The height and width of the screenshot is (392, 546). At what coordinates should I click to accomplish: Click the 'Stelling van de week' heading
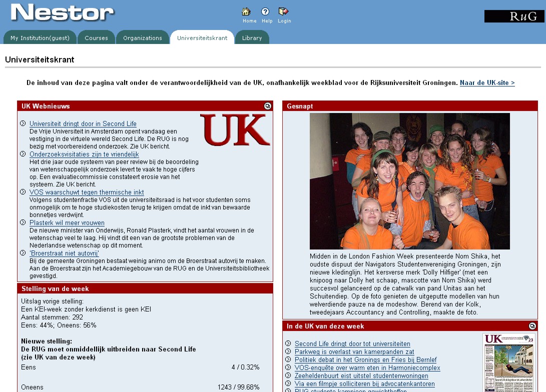pyautogui.click(x=55, y=288)
